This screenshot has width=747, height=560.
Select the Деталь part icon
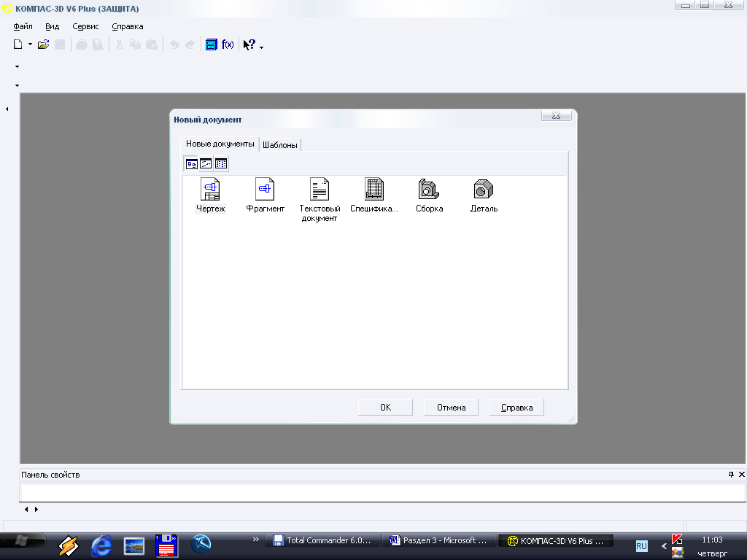484,190
